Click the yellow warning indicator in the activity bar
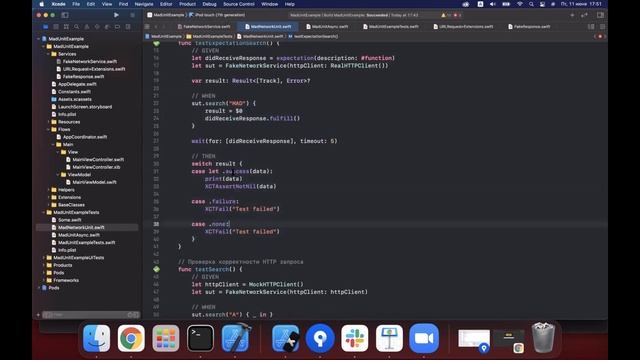 tap(443, 15)
